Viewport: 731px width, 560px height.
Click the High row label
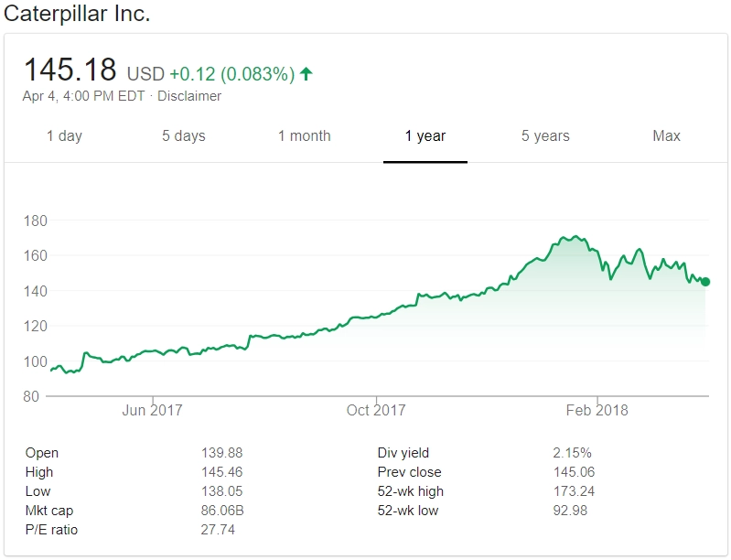pos(39,472)
